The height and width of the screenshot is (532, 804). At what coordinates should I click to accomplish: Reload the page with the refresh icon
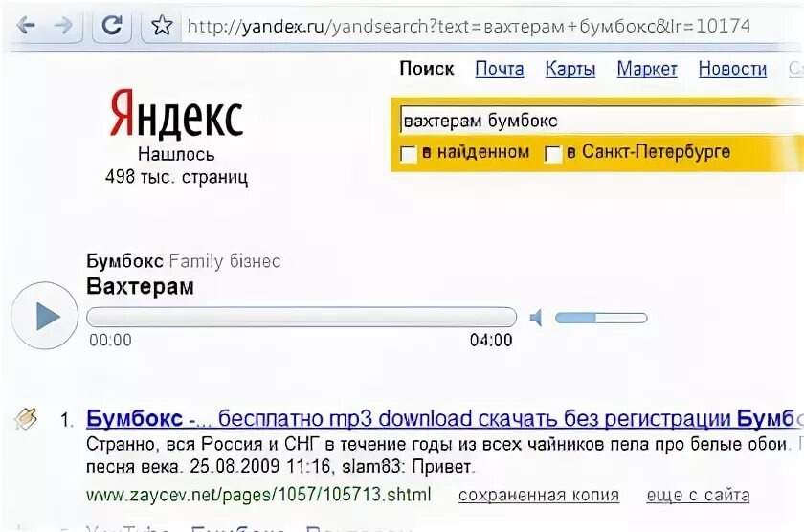pyautogui.click(x=112, y=25)
